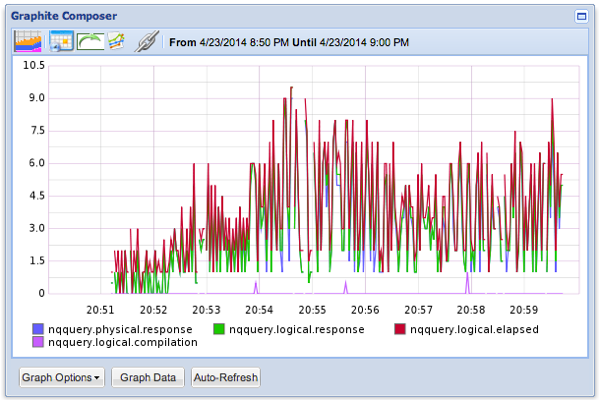Select the nqquery.logical.elapsed legend label
600x400 pixels.
474,329
